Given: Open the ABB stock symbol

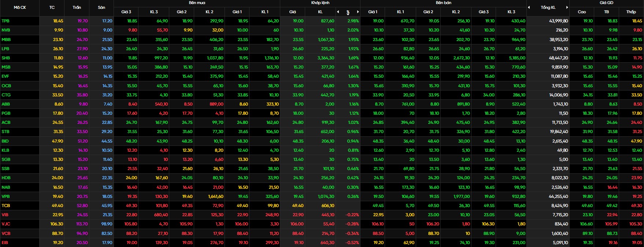Looking at the screenshot, I should 6,104.
